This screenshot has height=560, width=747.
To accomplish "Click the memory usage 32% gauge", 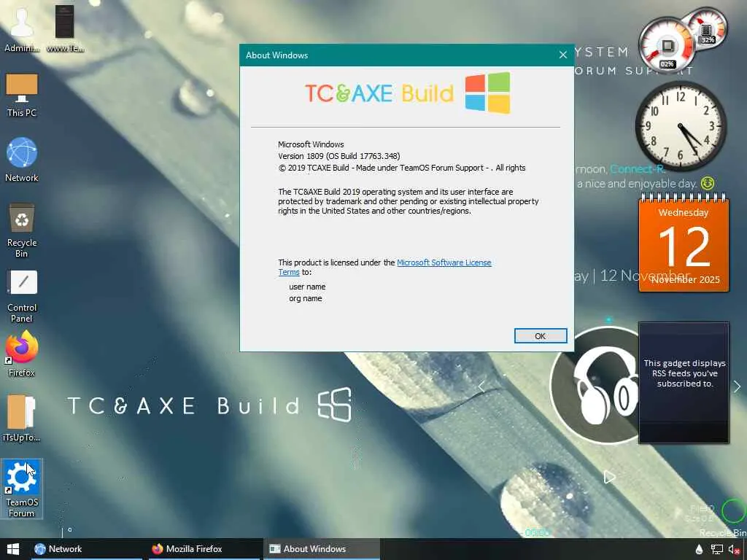I will pyautogui.click(x=708, y=28).
